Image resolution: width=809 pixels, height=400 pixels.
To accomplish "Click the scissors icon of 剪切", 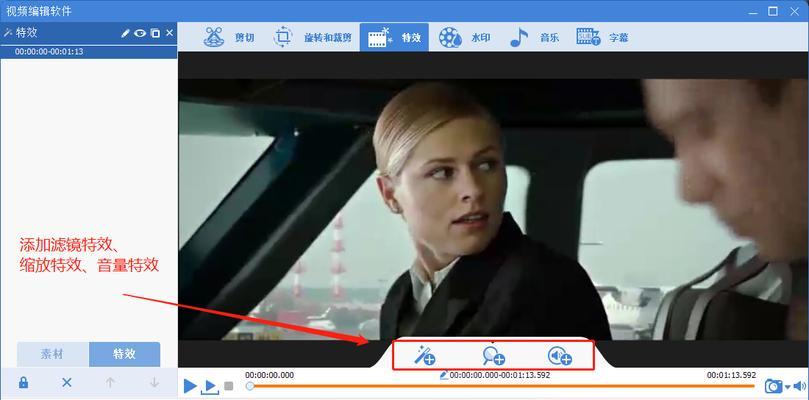I will [214, 37].
